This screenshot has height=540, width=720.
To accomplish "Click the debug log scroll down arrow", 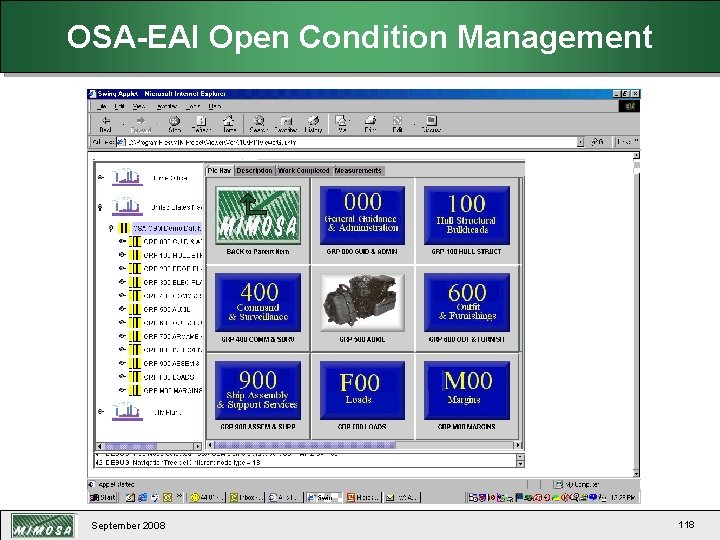I will click(520, 464).
